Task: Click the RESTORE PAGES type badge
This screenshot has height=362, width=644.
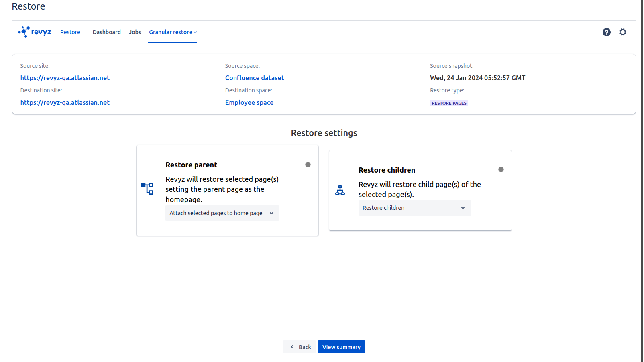Action: (449, 103)
